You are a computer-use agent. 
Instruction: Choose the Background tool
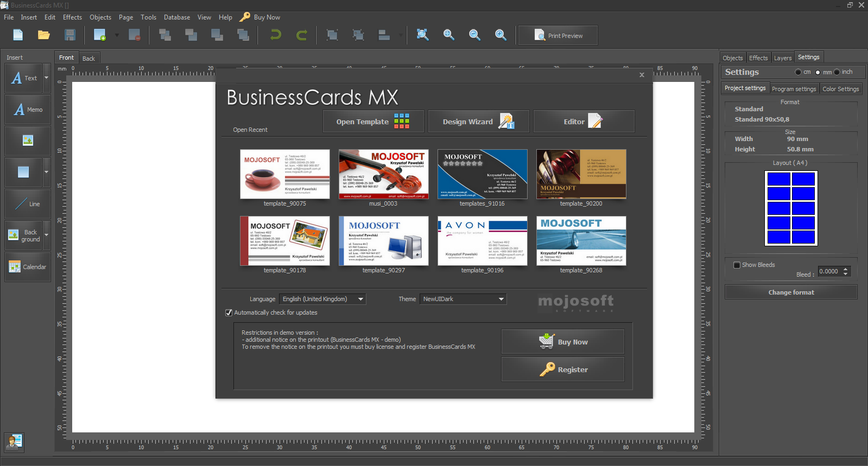point(24,235)
